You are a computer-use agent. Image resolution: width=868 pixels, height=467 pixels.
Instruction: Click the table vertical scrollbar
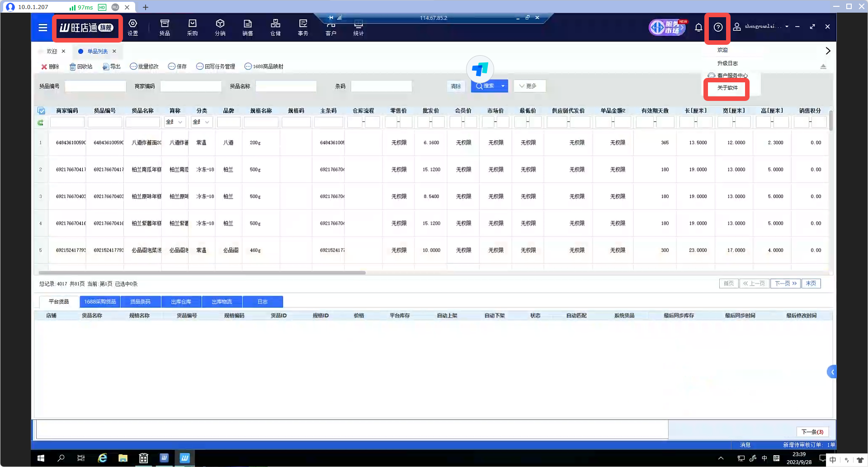[x=831, y=120]
